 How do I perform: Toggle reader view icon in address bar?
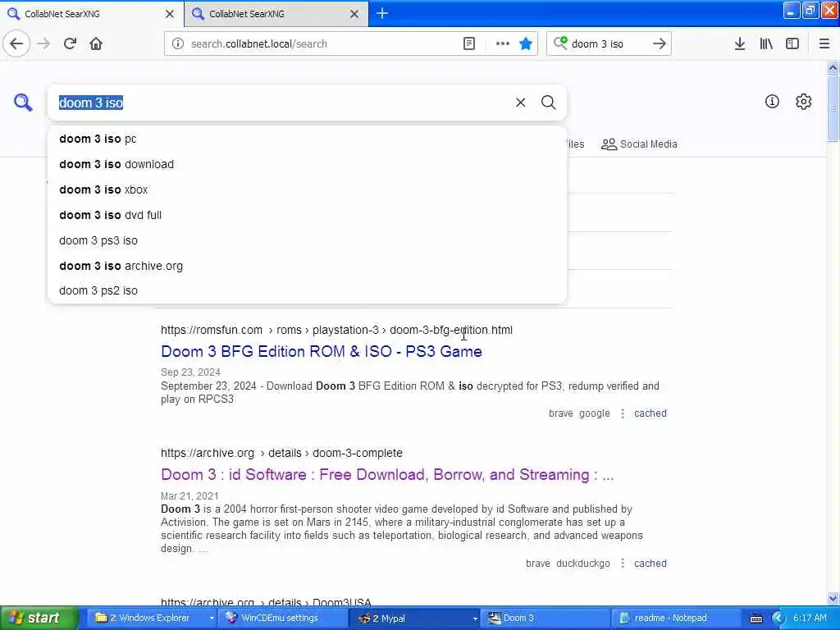(468, 44)
